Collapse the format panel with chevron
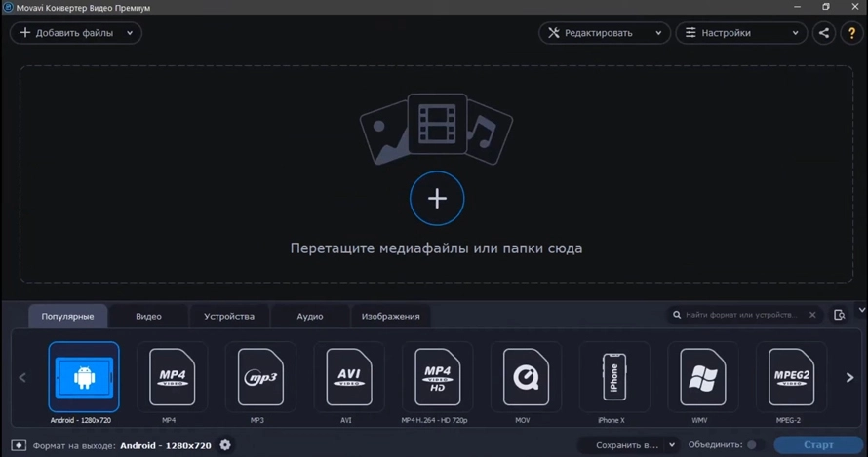The image size is (868, 457). pyautogui.click(x=862, y=310)
